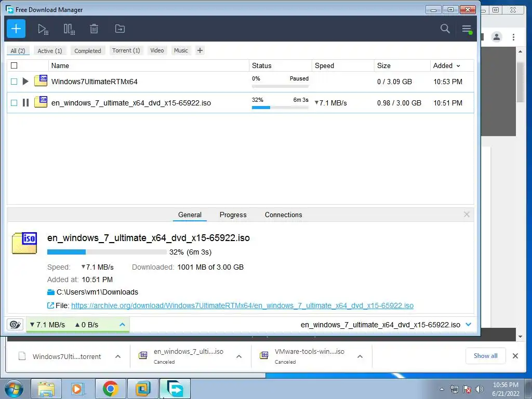Add a new filter tag with plus

click(200, 50)
